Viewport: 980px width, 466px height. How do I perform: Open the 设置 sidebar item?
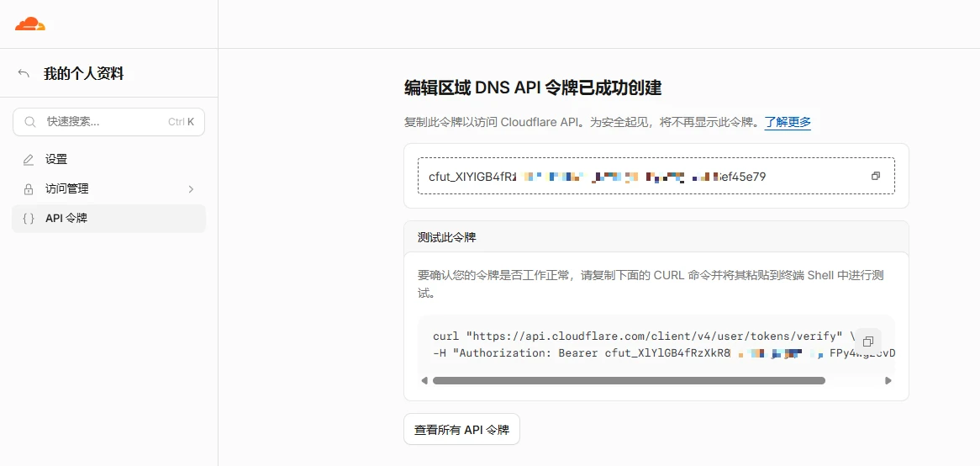tap(108, 160)
